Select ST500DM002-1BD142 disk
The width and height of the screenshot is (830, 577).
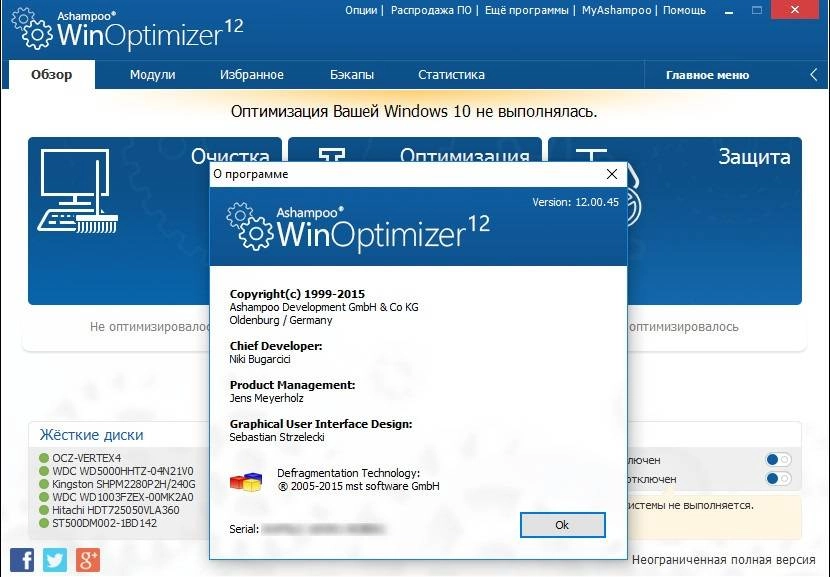[x=104, y=523]
